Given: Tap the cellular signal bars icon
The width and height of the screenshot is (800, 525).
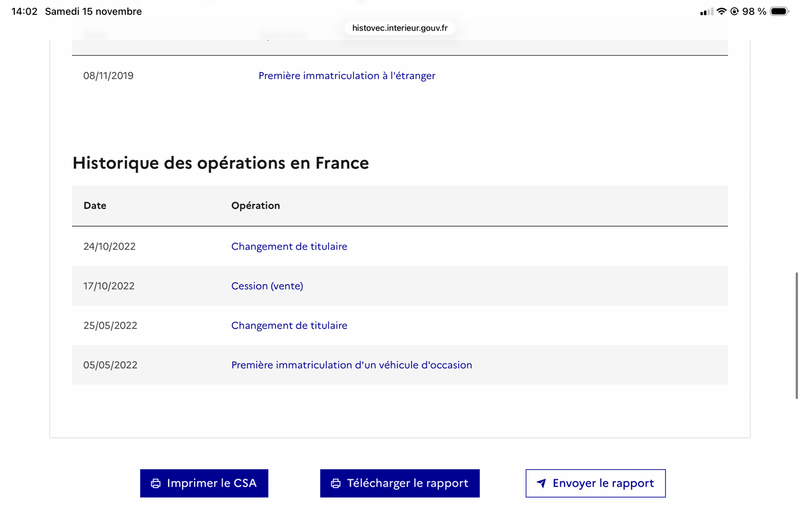Looking at the screenshot, I should pos(707,12).
